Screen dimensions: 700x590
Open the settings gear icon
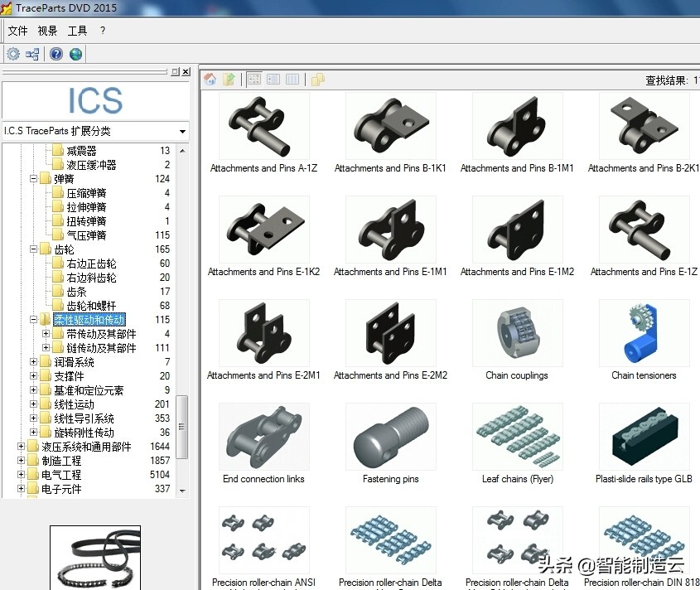coord(12,53)
